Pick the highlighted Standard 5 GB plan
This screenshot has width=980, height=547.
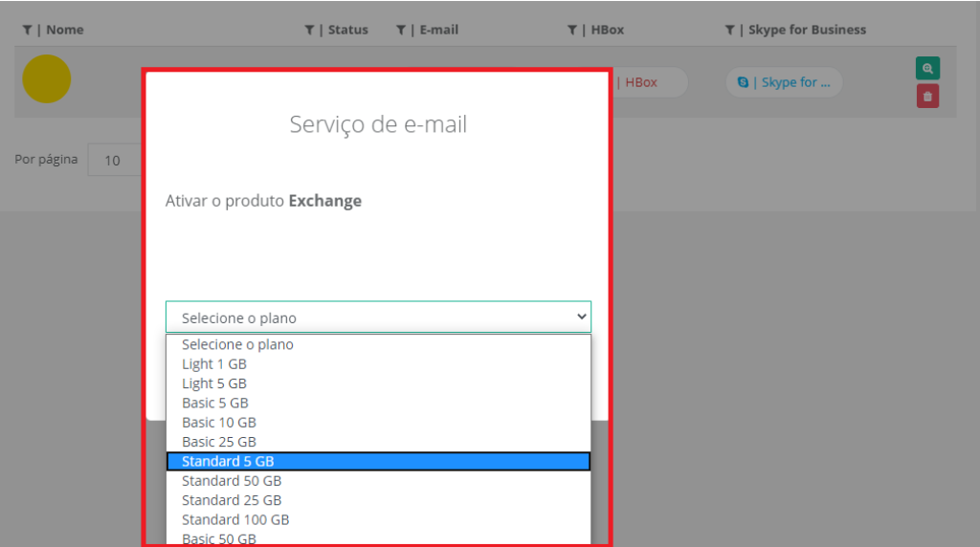point(378,462)
